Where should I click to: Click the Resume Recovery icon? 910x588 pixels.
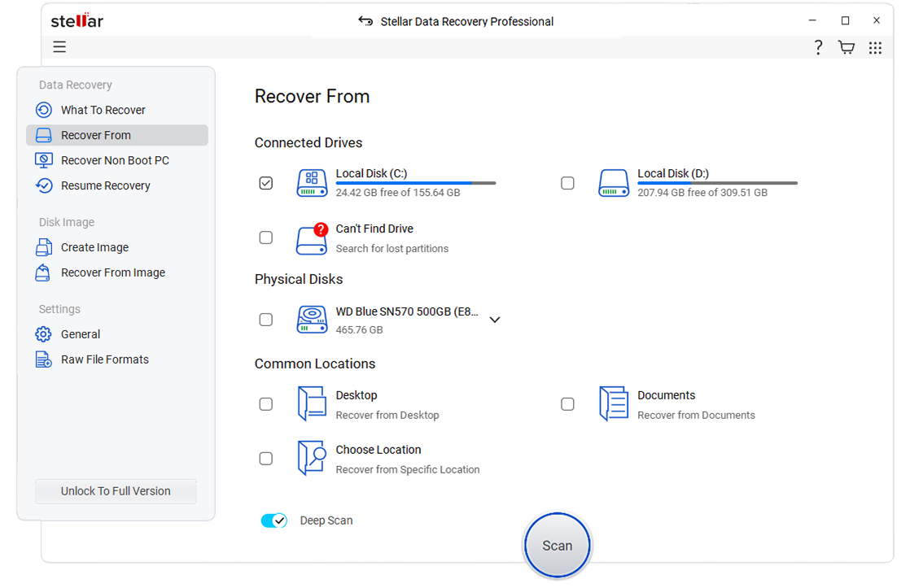click(42, 185)
